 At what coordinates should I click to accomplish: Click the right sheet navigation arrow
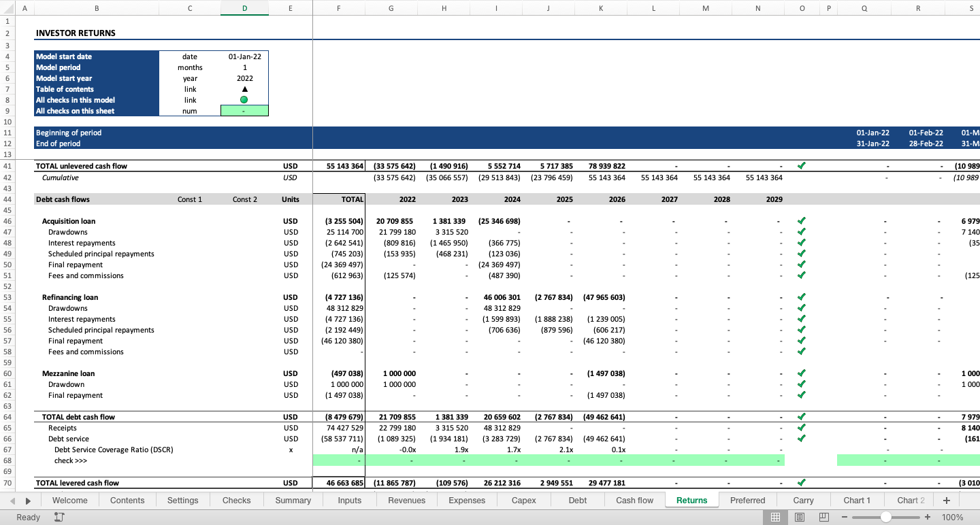(27, 500)
